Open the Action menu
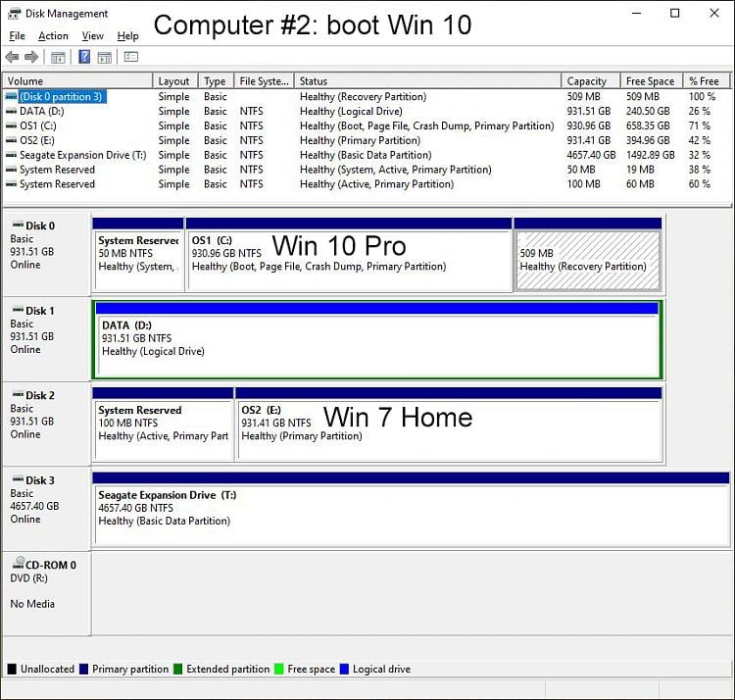 (53, 36)
